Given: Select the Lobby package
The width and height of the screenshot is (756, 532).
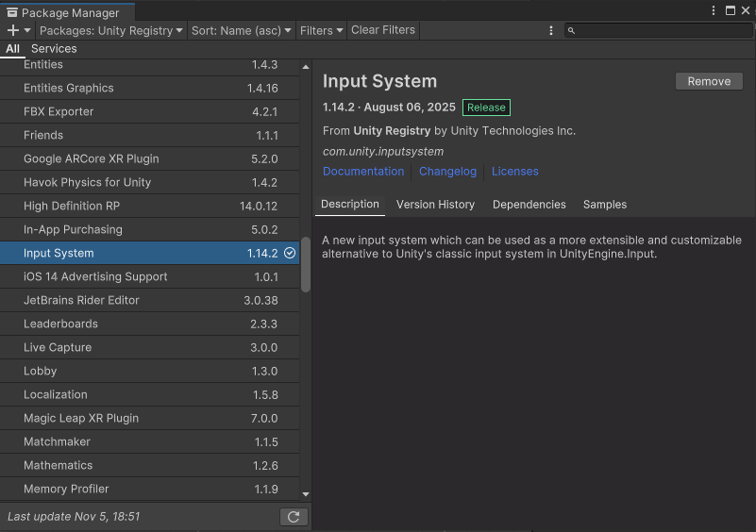Looking at the screenshot, I should (x=149, y=372).
